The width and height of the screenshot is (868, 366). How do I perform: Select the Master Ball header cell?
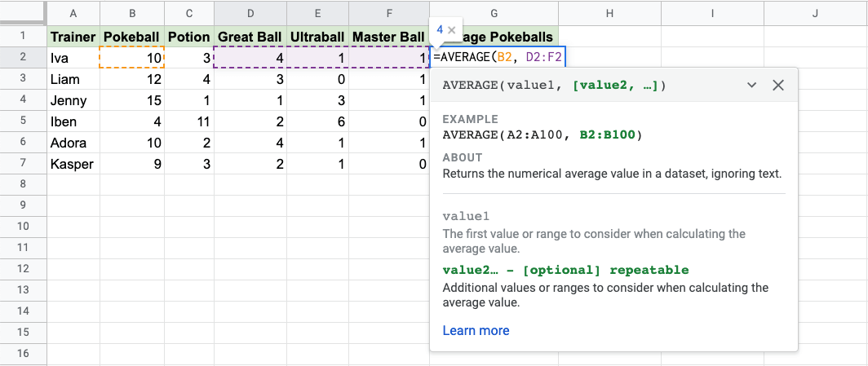388,37
